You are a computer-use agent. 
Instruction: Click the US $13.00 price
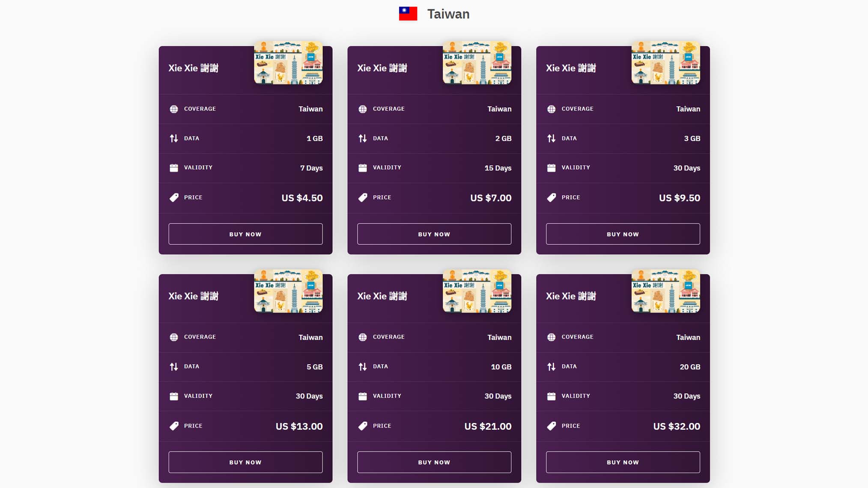coord(299,426)
